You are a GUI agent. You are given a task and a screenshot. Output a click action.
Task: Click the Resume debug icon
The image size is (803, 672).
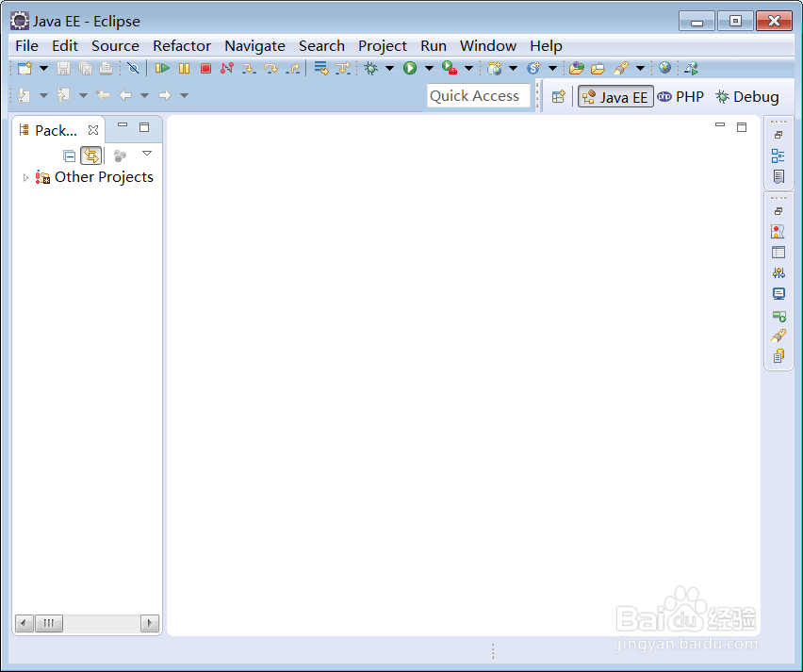[x=162, y=68]
